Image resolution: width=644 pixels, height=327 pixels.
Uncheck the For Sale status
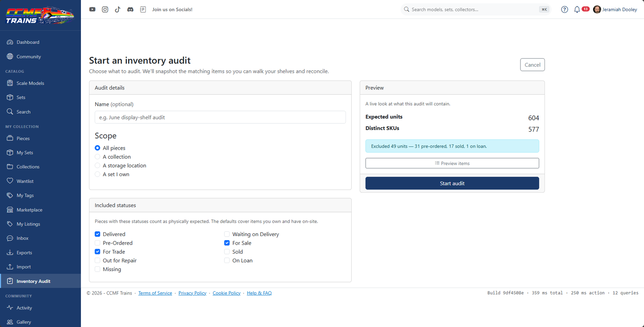point(227,243)
